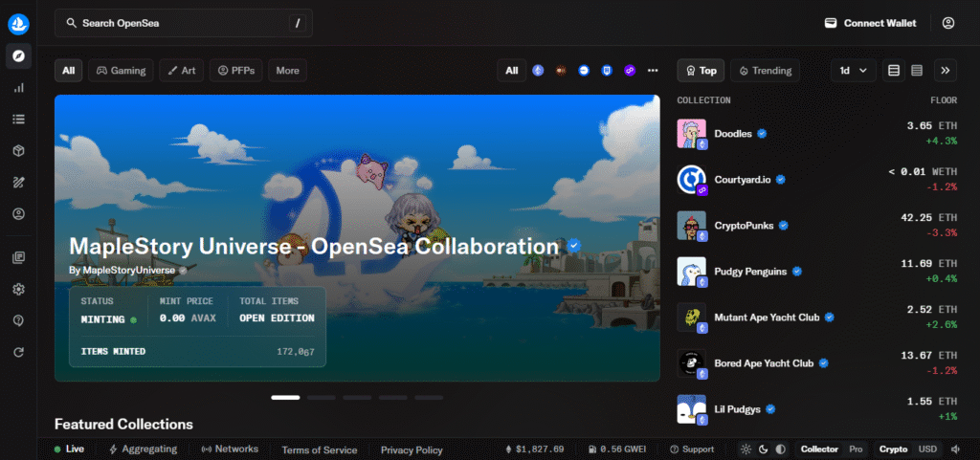Viewport: 980px width, 460px height.
Task: Go to fifth carousel slide indicator
Action: click(429, 398)
